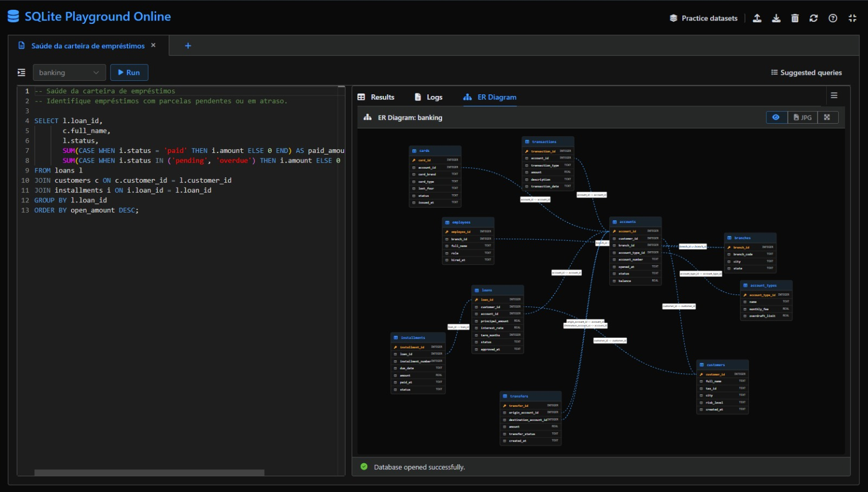
Task: Click the green success check icon
Action: [364, 467]
